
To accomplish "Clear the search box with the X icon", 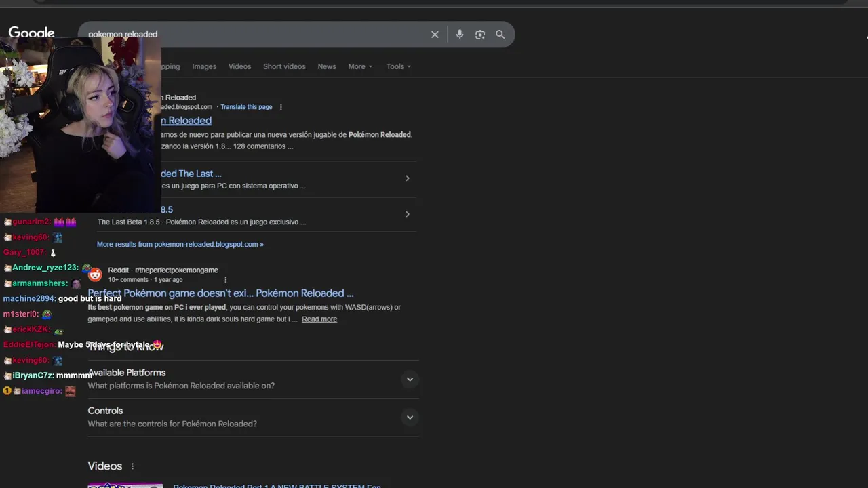I will point(435,35).
